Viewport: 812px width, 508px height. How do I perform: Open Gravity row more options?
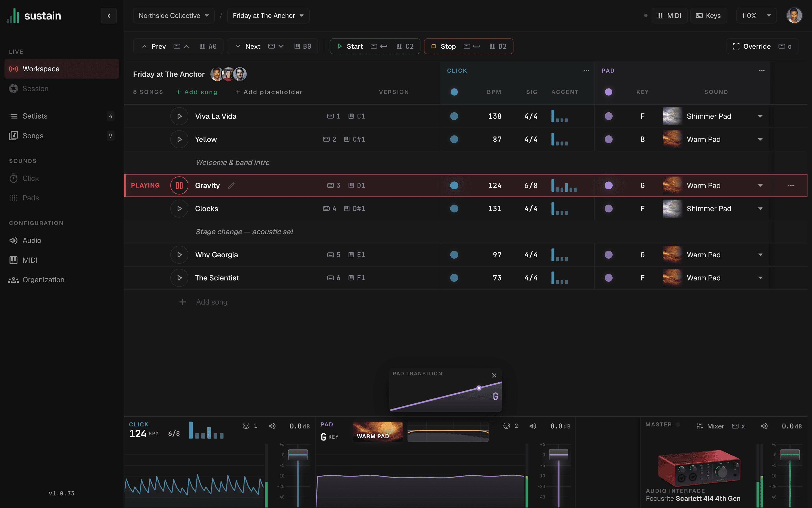(791, 185)
